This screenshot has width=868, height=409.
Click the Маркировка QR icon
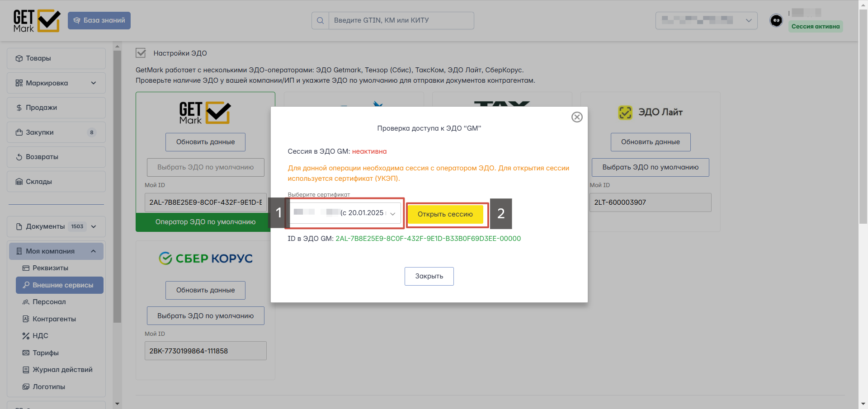[x=19, y=83]
